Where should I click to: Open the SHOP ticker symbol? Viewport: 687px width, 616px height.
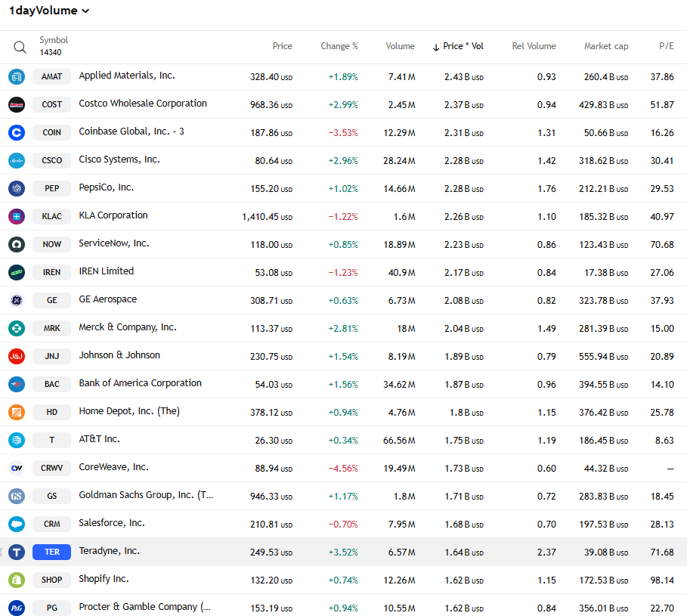[51, 580]
